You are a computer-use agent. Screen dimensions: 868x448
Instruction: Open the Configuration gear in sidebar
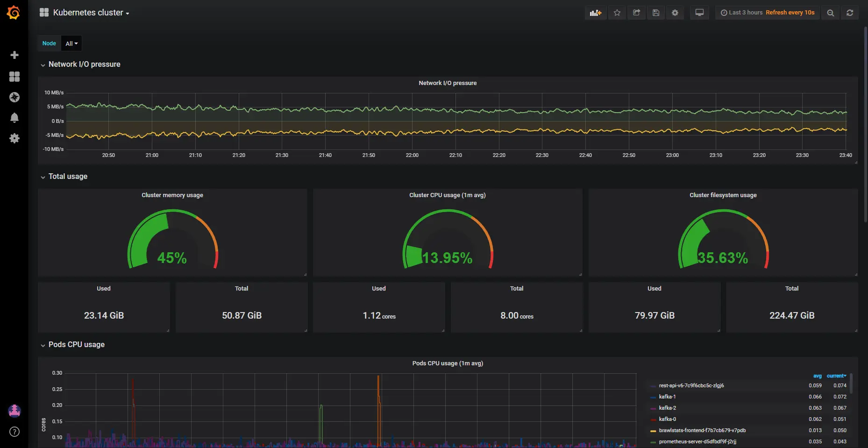tap(14, 138)
